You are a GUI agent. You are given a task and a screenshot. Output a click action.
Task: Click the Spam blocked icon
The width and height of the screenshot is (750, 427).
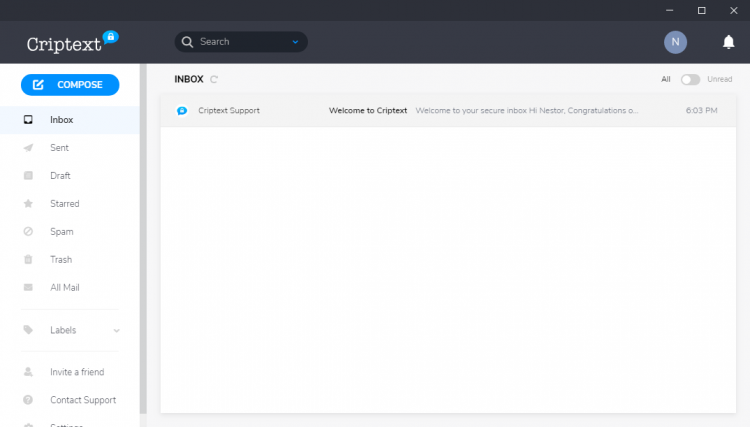(28, 231)
